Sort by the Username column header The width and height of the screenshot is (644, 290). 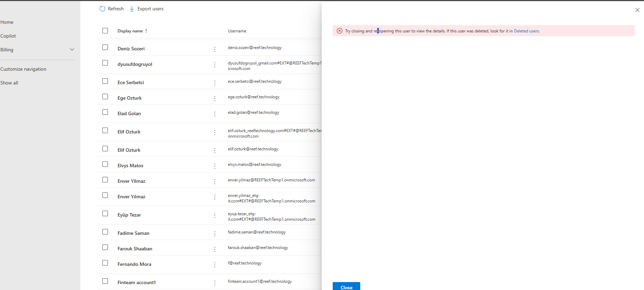pyautogui.click(x=237, y=31)
